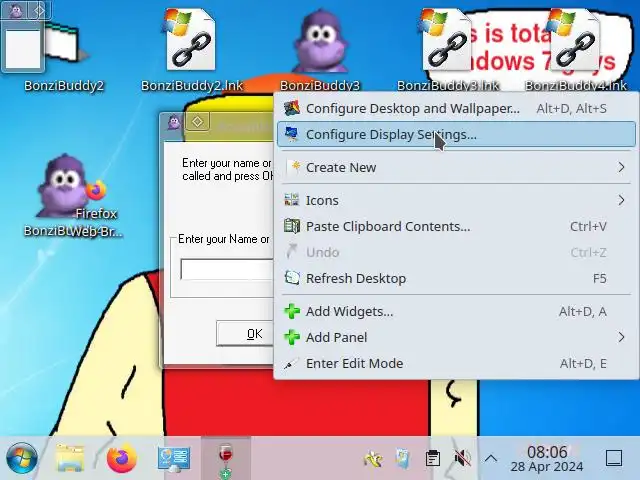Open the system settings taskbar icon
The height and width of the screenshot is (480, 640).
point(174,459)
